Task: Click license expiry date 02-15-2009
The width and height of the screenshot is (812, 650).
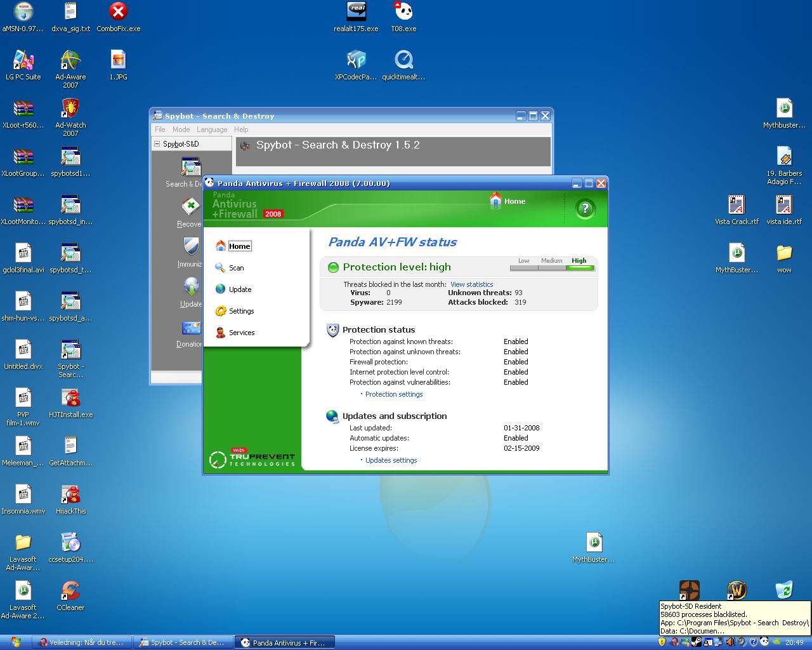Action: click(521, 448)
